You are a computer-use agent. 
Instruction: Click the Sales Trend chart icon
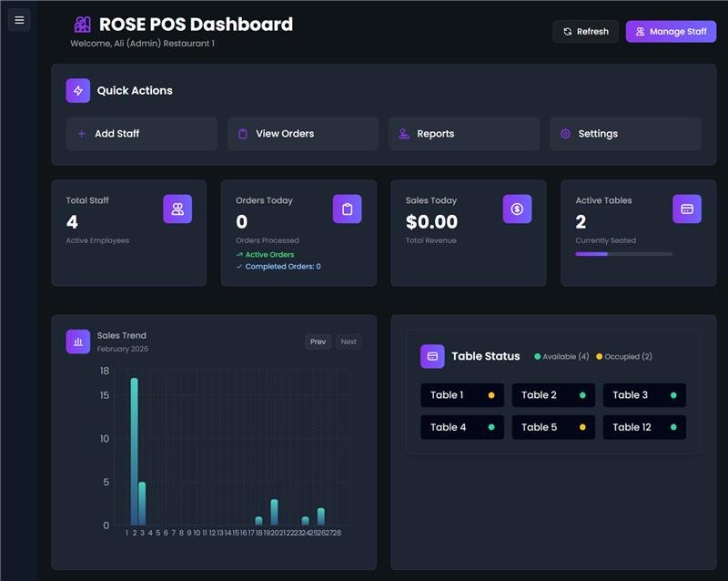pos(77,341)
